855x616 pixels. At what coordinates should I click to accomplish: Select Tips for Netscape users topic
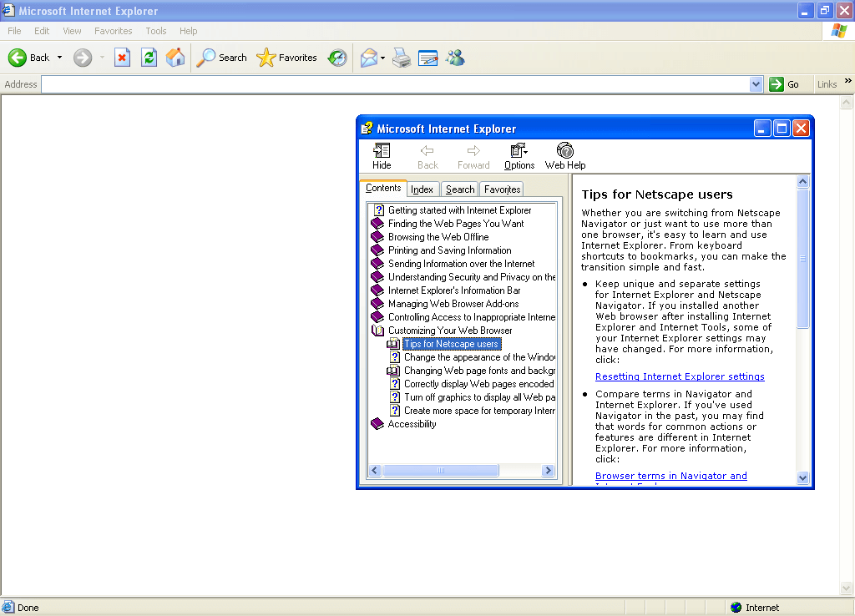[x=451, y=344]
